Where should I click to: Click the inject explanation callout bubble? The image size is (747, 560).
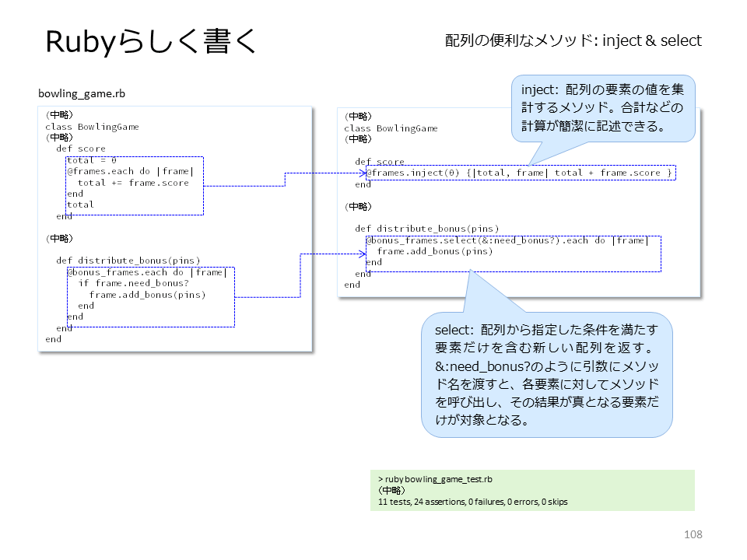click(603, 109)
